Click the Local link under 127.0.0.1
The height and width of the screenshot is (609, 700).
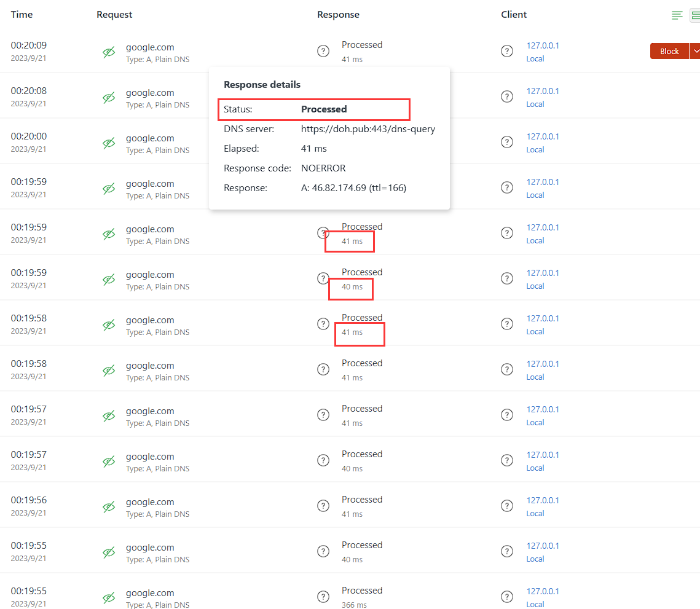coord(535,58)
